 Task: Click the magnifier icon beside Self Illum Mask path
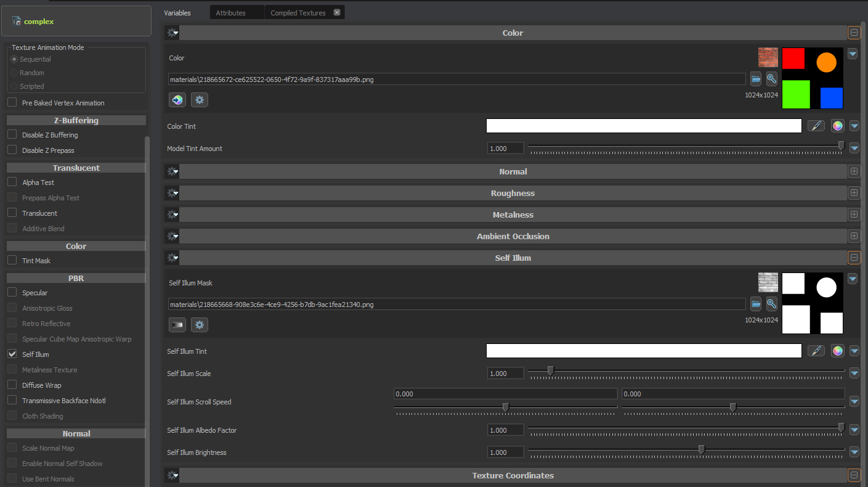tap(771, 303)
